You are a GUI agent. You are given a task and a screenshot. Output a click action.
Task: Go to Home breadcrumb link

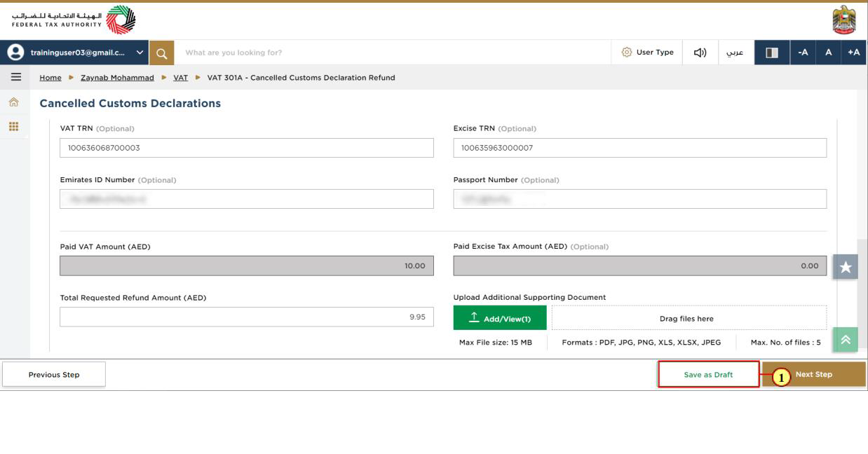(x=50, y=78)
